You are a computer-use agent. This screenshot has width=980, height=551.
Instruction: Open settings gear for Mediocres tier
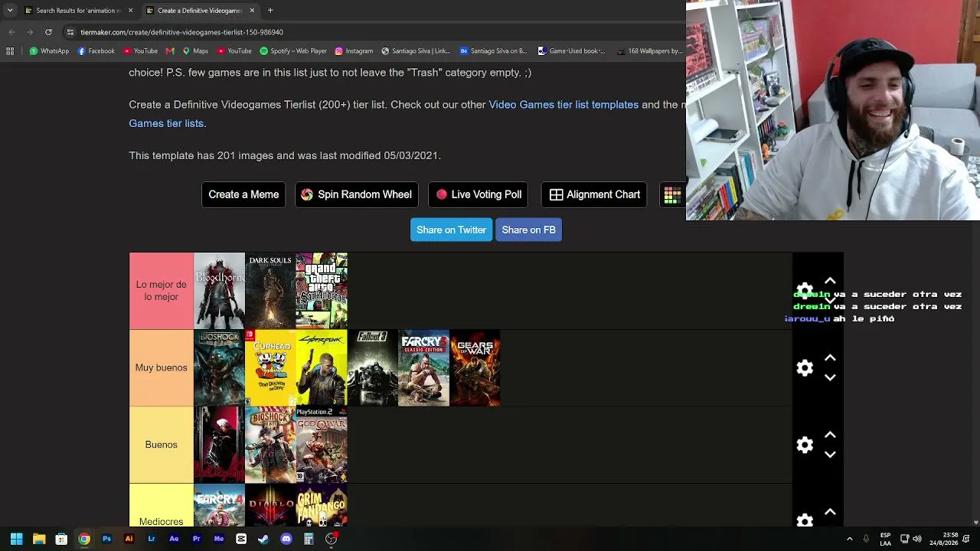[805, 520]
